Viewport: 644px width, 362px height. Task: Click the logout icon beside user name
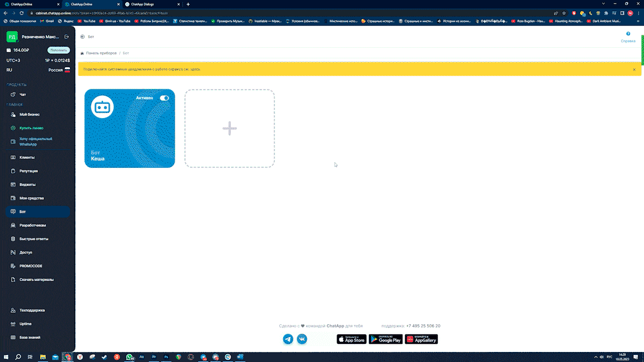[x=67, y=37]
